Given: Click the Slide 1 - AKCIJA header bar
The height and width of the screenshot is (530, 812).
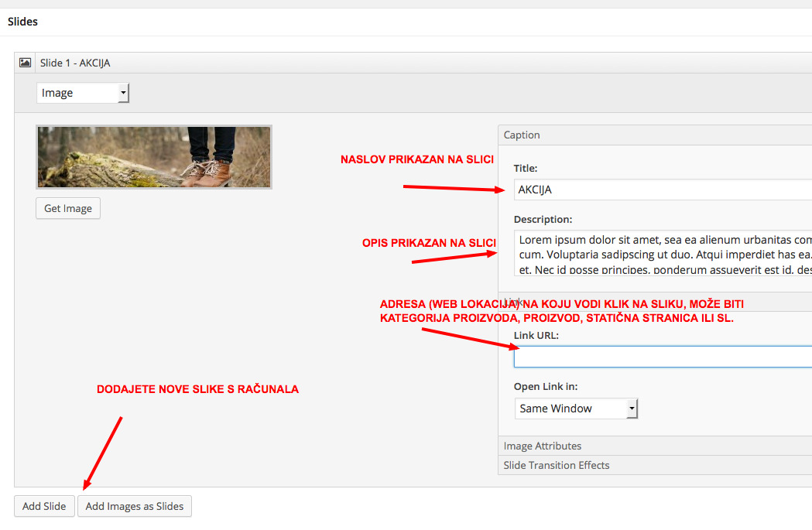Looking at the screenshot, I should [x=413, y=63].
